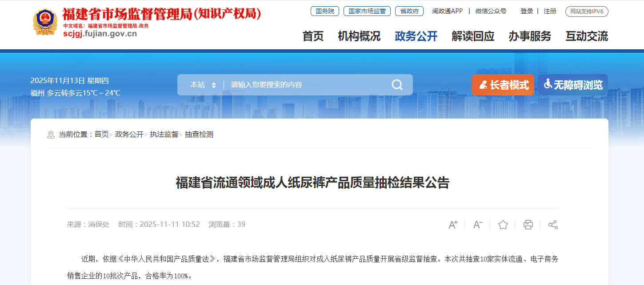The width and height of the screenshot is (644, 285).
Task: Click the magnifier search icon
Action: pos(397,85)
